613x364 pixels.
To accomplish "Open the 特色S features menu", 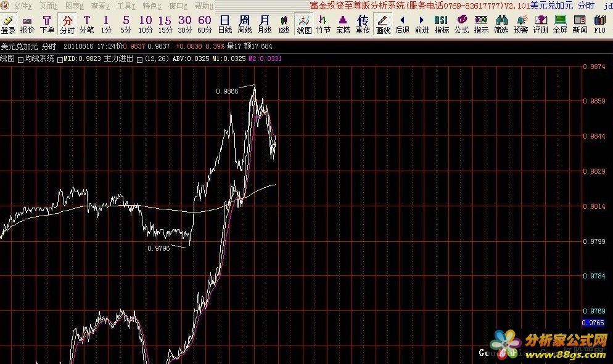I will [x=152, y=6].
